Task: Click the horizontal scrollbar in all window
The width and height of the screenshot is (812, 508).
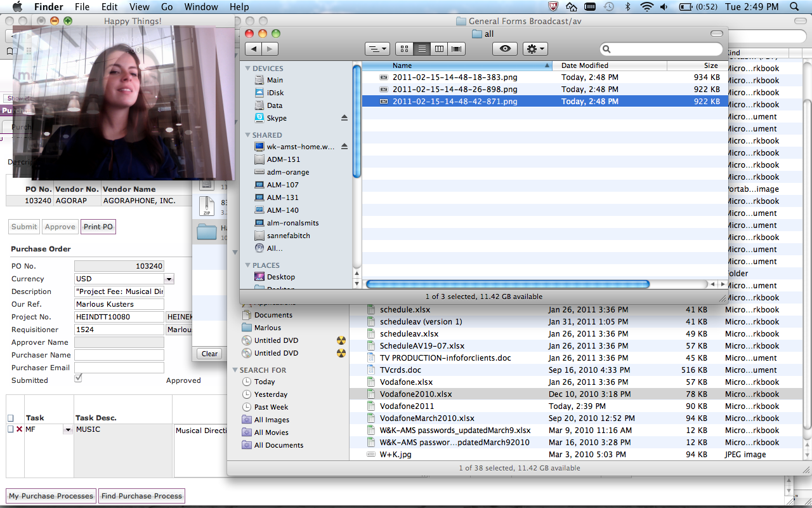Action: pyautogui.click(x=507, y=284)
